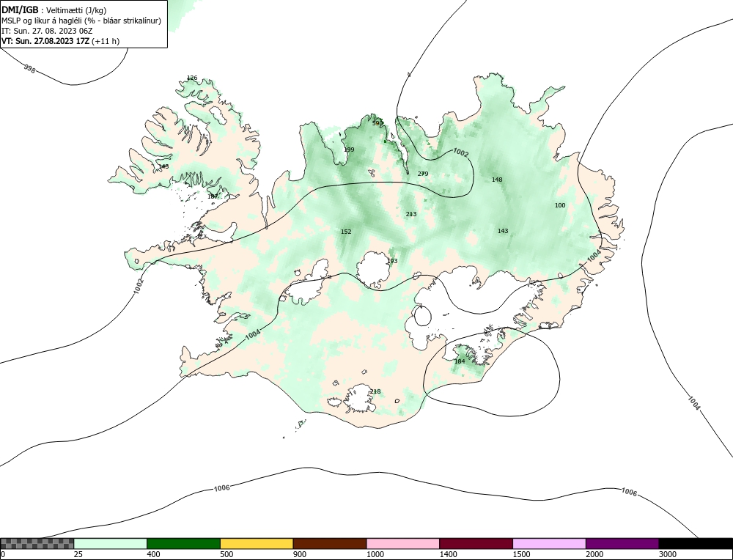Select the light green 25–400 legend swatch
Viewport: 733px width, 560px height.
[111, 543]
